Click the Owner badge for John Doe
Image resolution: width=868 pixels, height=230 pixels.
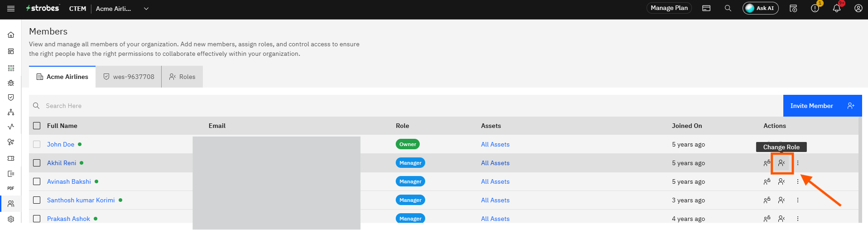(x=408, y=144)
